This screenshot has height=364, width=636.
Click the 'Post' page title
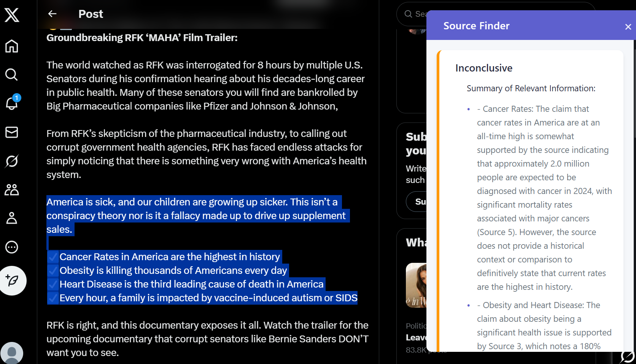[x=91, y=14]
